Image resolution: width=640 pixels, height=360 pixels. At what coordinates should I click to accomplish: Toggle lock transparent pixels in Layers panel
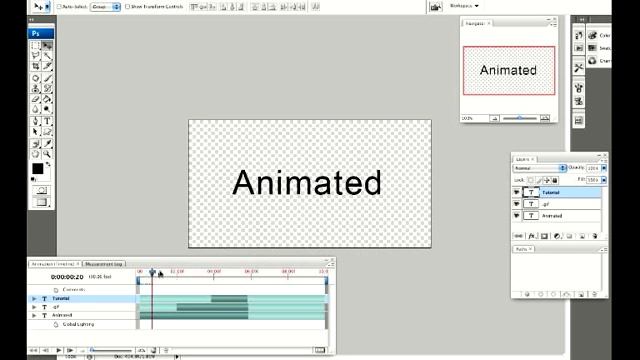click(531, 180)
